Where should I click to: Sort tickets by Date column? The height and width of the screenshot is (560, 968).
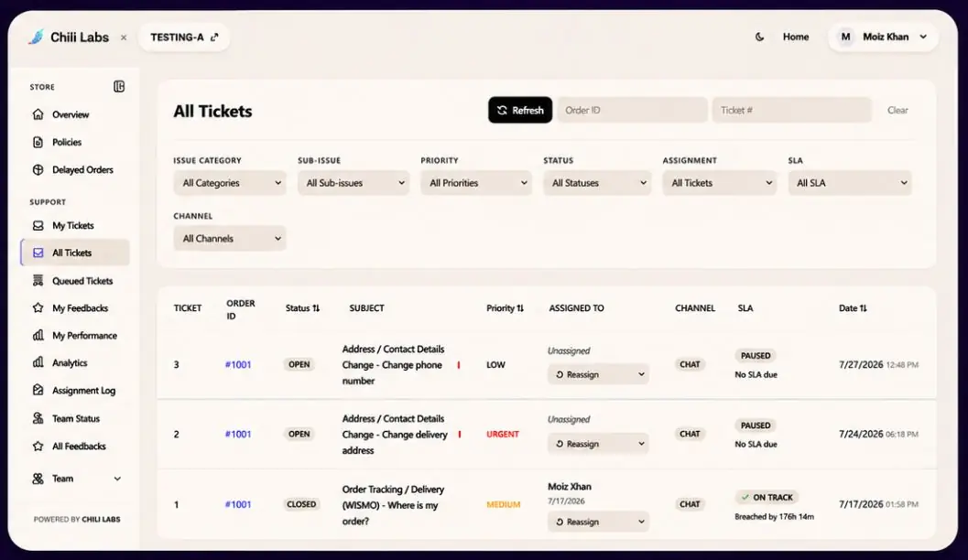[853, 308]
